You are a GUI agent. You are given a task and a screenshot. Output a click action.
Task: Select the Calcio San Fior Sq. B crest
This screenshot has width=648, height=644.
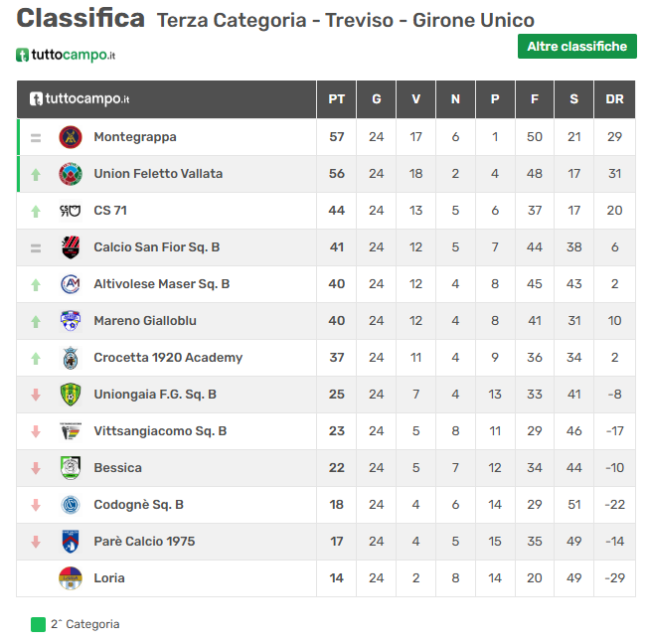pyautogui.click(x=71, y=247)
